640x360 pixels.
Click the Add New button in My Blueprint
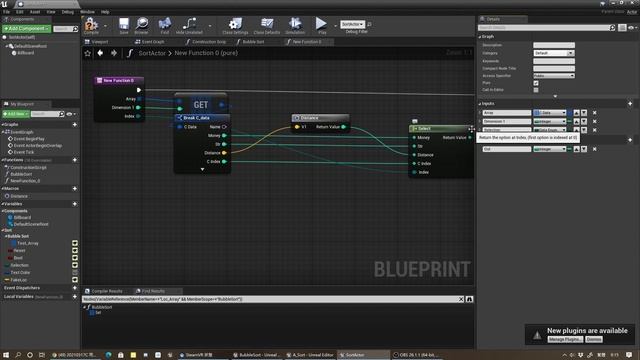tap(16, 114)
